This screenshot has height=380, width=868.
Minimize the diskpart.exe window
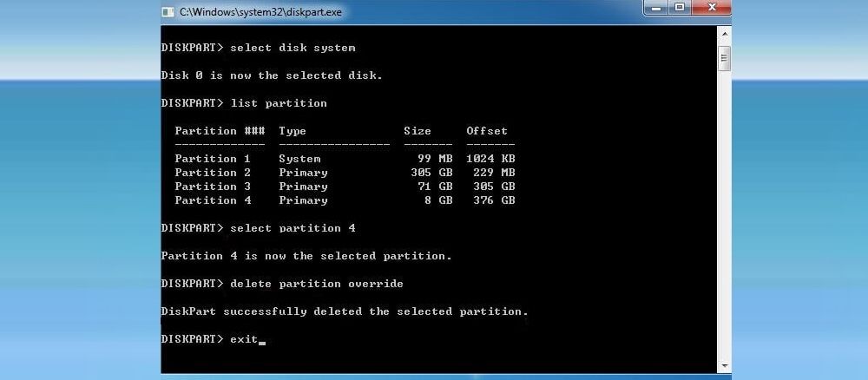click(657, 9)
